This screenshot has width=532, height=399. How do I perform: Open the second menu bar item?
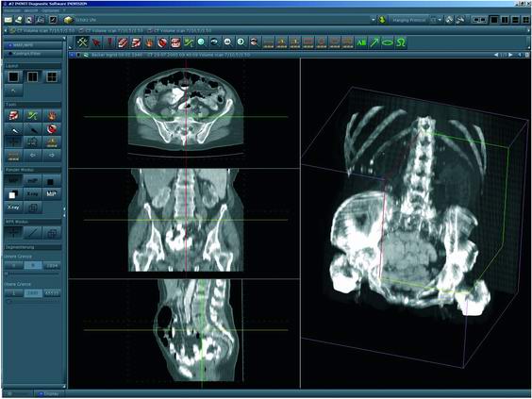point(31,10)
